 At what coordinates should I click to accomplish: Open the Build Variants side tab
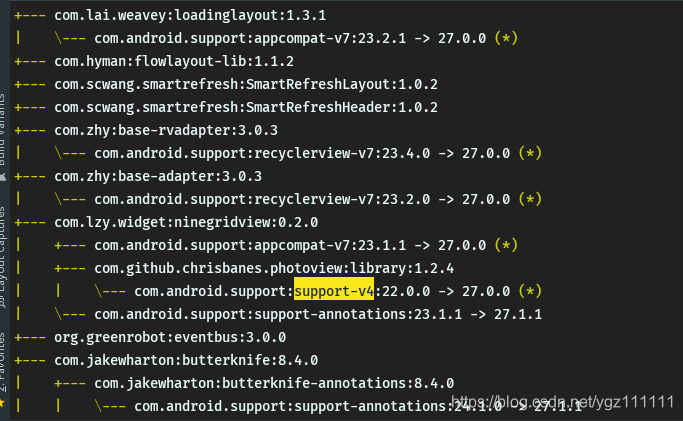pos(3,129)
